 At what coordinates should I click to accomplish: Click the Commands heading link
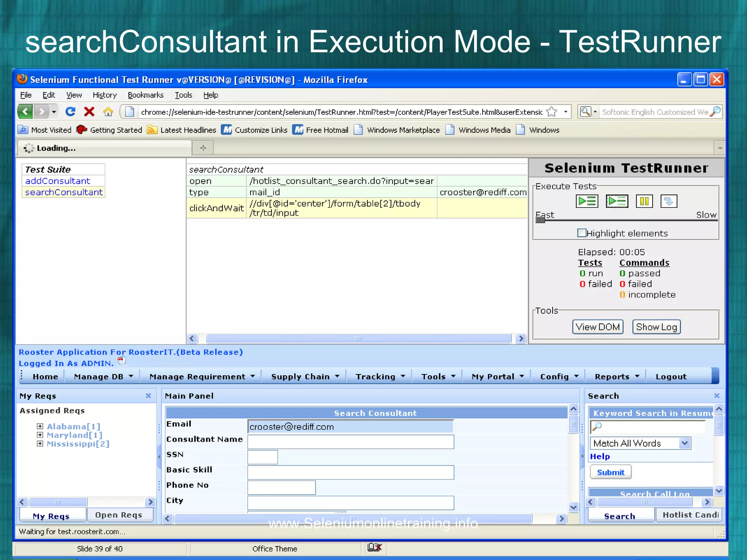click(x=644, y=262)
